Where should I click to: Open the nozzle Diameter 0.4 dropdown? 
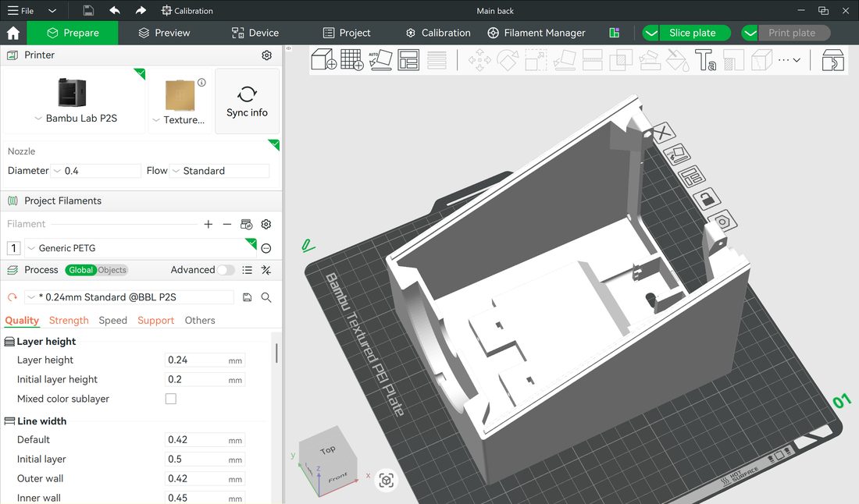(96, 171)
